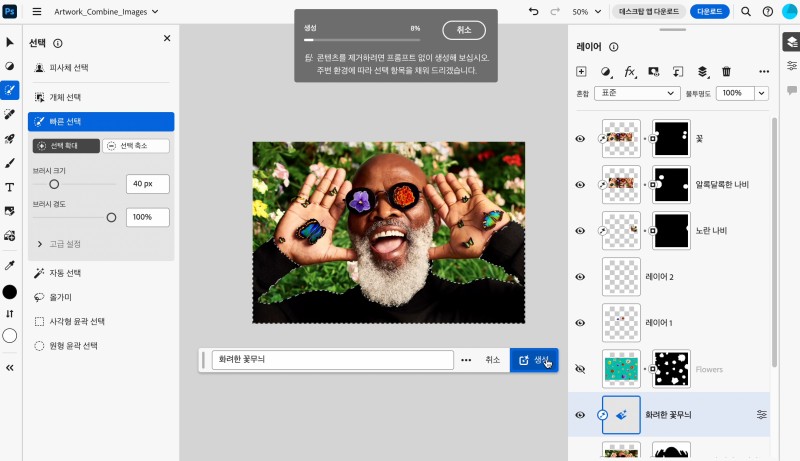The width and height of the screenshot is (800, 461).
Task: Click the active selection brush tool
Action: [10, 90]
